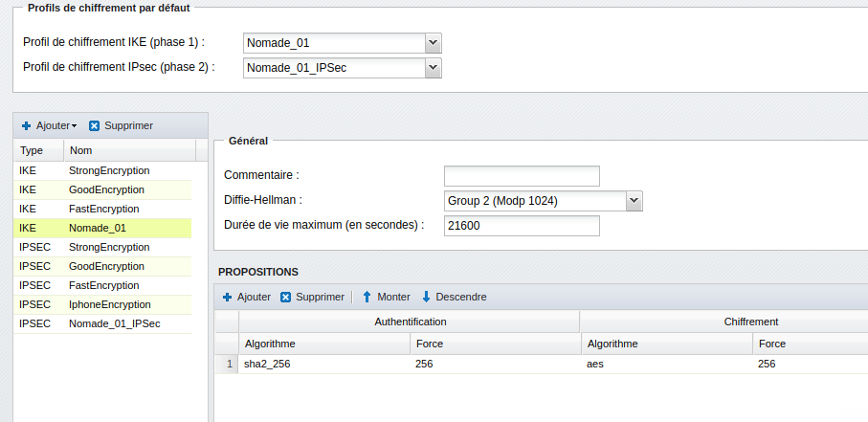Viewport: 868px width, 422px height.
Task: Open the IPsec phase 2 profile dropdown
Action: [x=433, y=67]
